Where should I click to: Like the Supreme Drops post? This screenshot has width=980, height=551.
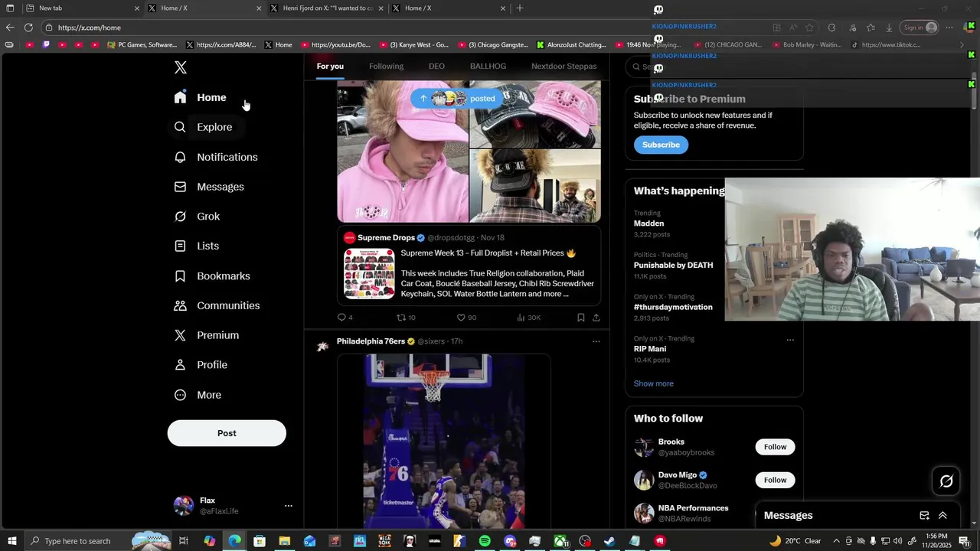(x=466, y=318)
